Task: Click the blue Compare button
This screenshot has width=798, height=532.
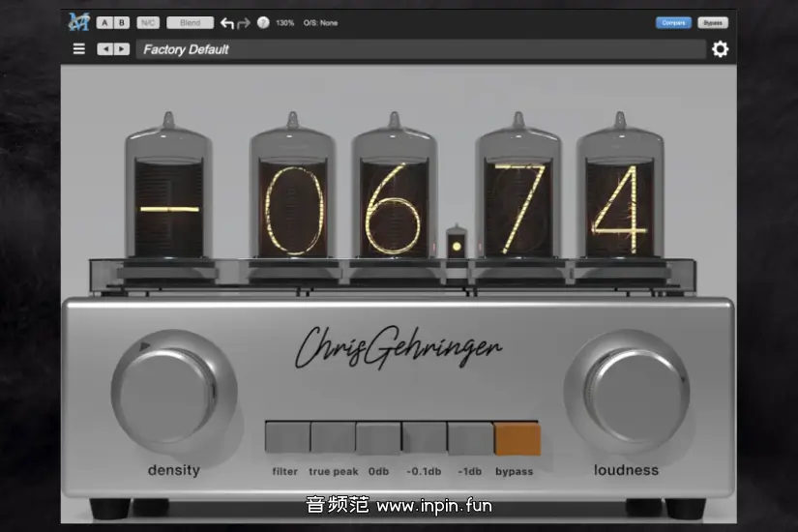Action: click(x=673, y=23)
